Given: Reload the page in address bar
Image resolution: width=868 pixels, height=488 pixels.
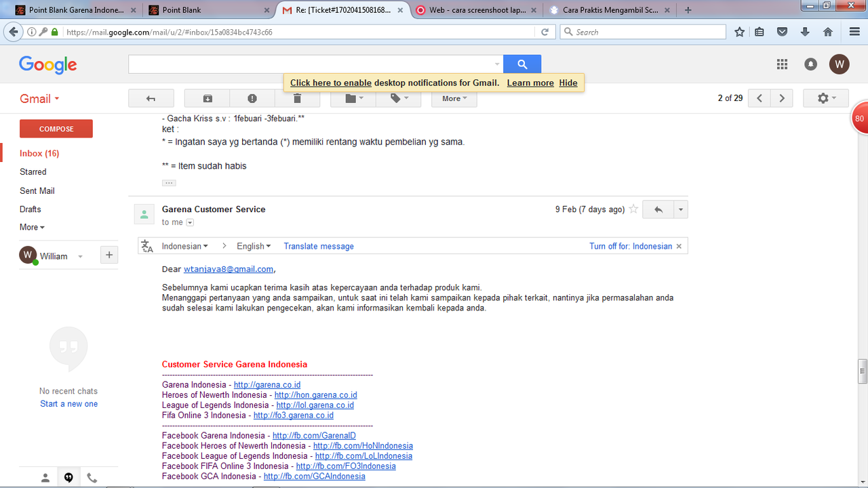Looking at the screenshot, I should pyautogui.click(x=545, y=32).
